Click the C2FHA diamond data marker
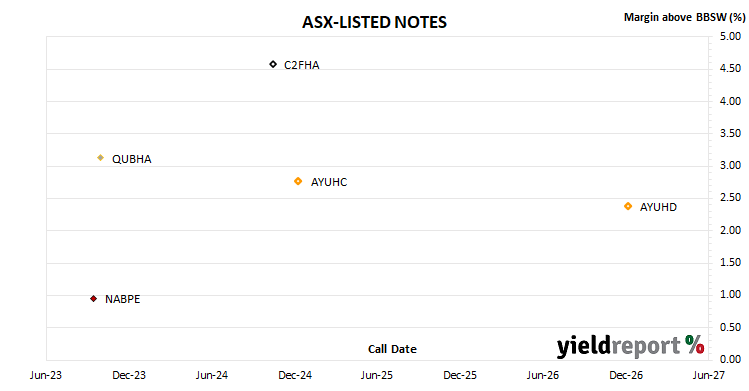Viewport: 749px width, 391px height. point(273,64)
